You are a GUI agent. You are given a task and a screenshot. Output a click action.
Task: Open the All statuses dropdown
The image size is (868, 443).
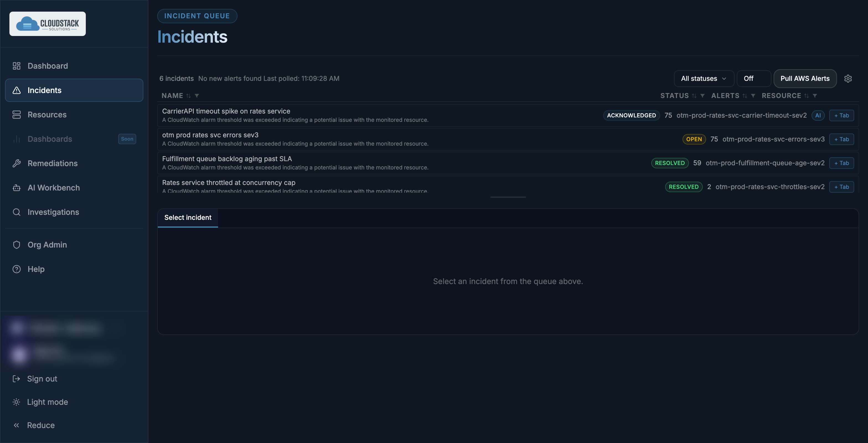coord(704,79)
